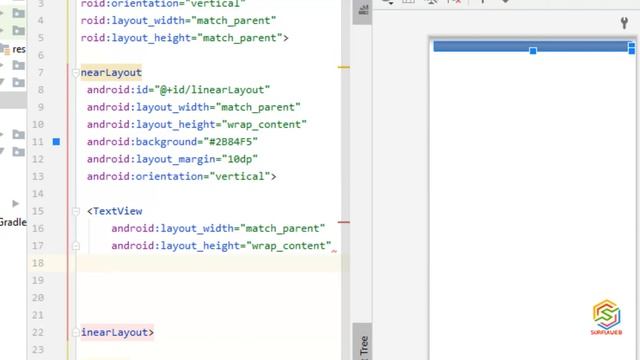
Task: Select the Gradle entry in project tree
Action: tap(13, 222)
